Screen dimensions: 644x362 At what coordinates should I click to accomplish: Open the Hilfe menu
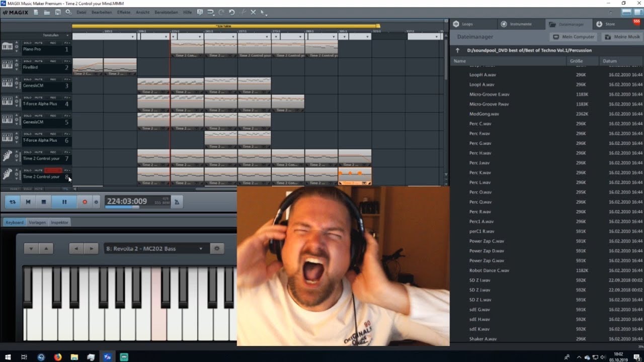187,12
